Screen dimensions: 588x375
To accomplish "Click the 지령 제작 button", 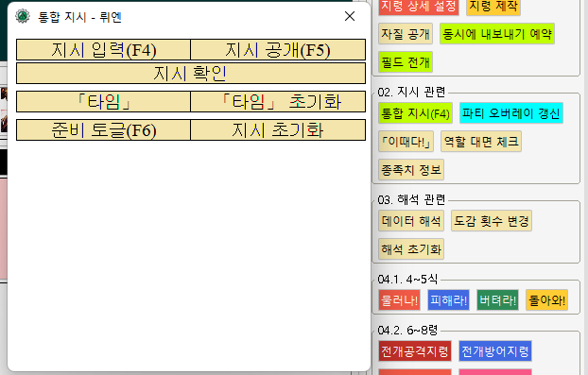I will (493, 7).
